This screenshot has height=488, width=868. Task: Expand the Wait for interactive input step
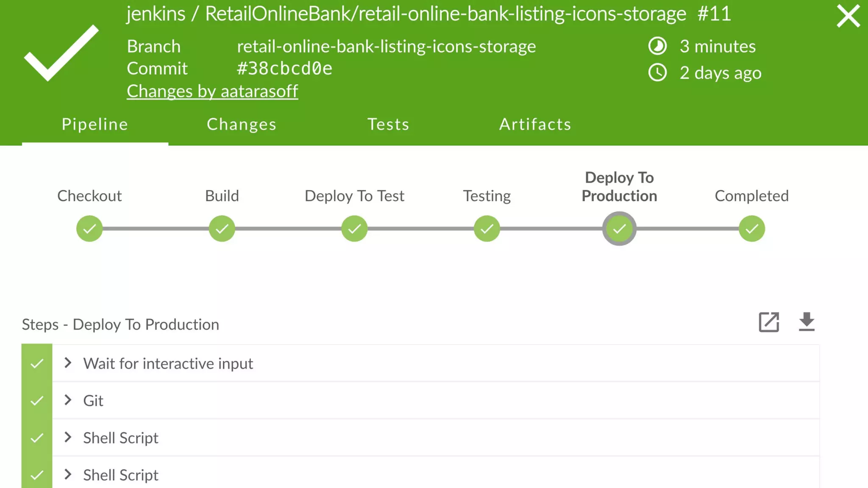68,363
